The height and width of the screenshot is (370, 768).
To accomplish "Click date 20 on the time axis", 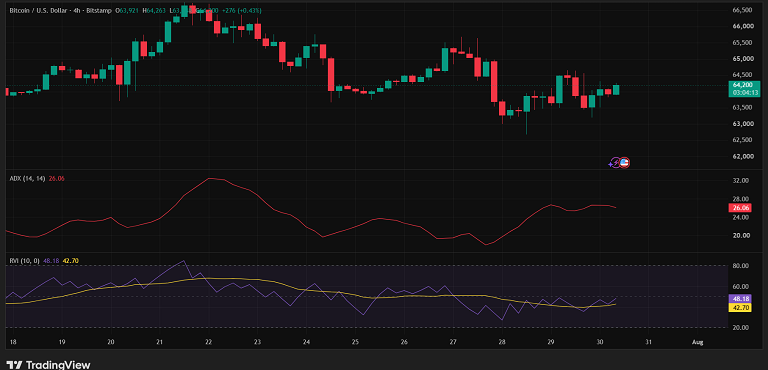I will (x=111, y=342).
